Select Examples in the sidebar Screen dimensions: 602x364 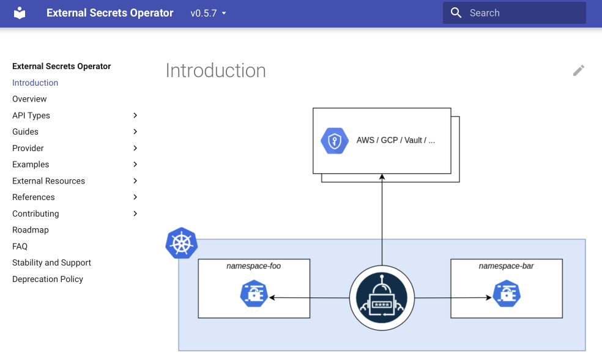(31, 165)
